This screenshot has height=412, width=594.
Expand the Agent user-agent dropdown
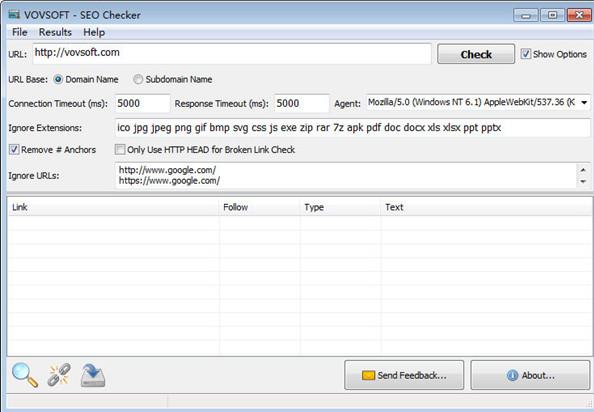pyautogui.click(x=584, y=103)
